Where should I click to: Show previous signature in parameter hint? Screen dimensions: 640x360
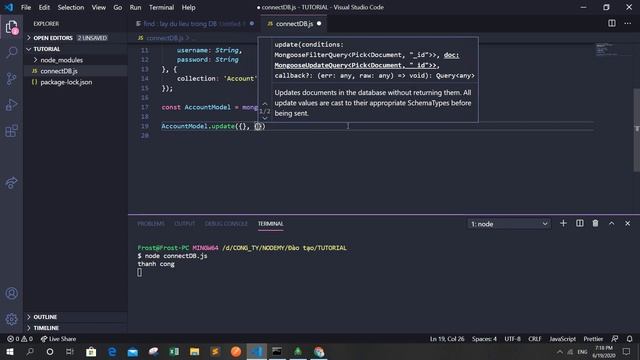(264, 104)
